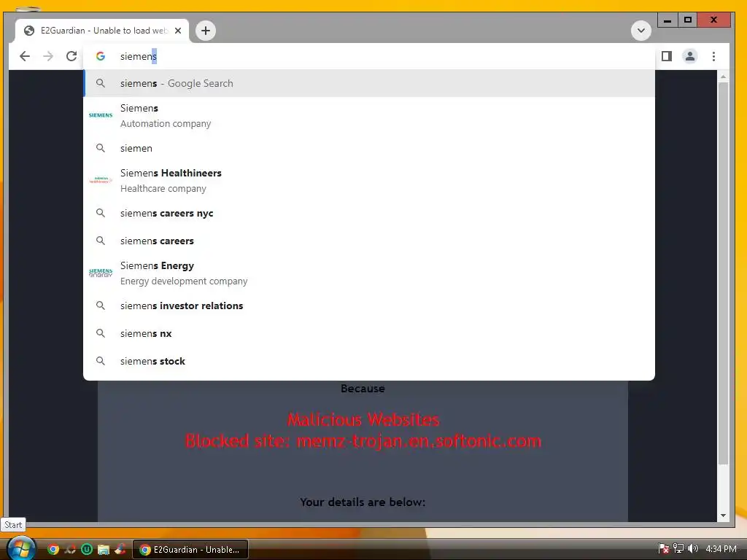Click the forward navigation arrow
Screen dimensions: 747x560
coord(48,56)
